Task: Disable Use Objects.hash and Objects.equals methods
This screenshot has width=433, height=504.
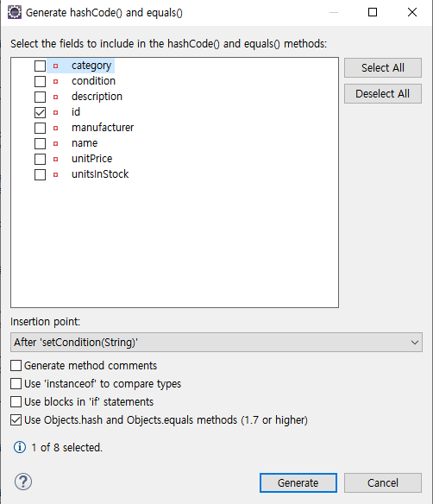Action: pos(16,419)
